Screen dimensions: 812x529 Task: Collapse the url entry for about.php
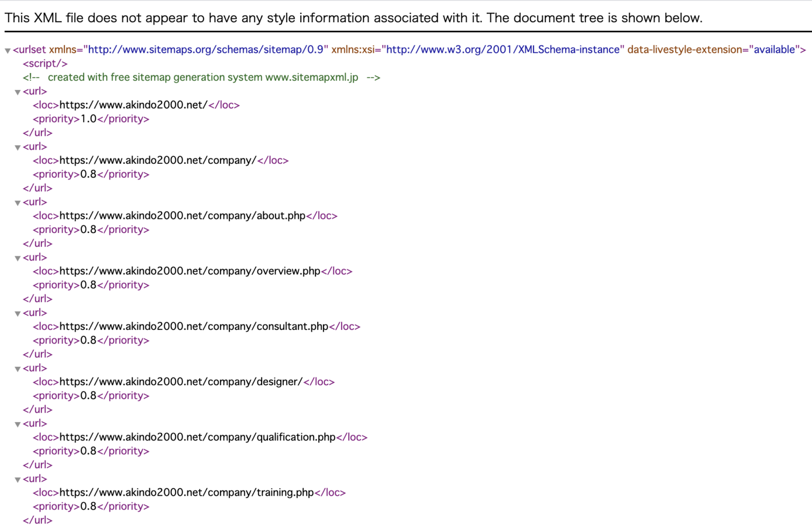(x=17, y=203)
